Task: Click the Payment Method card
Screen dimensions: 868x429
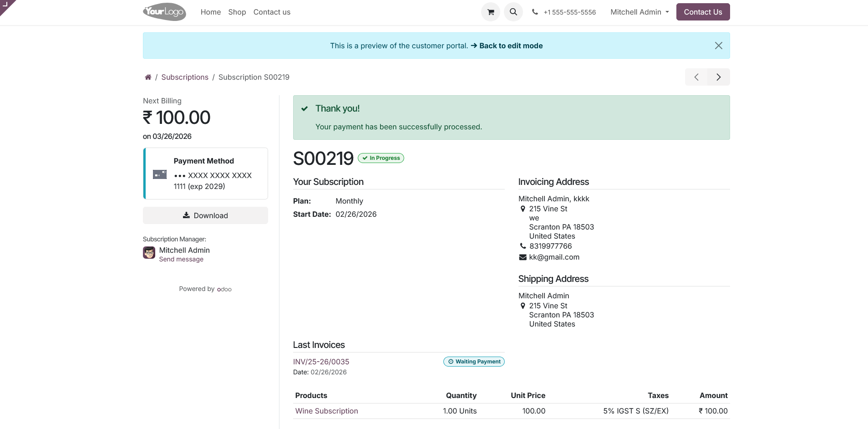Action: [x=205, y=174]
